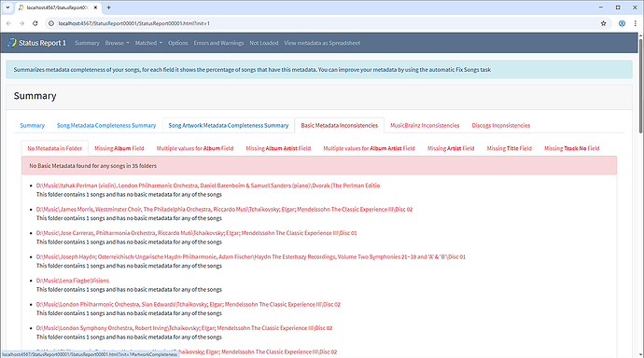Viewport: 644px width, 358px height.
Task: Open Multiple values for Album Field subtab
Action: point(195,148)
